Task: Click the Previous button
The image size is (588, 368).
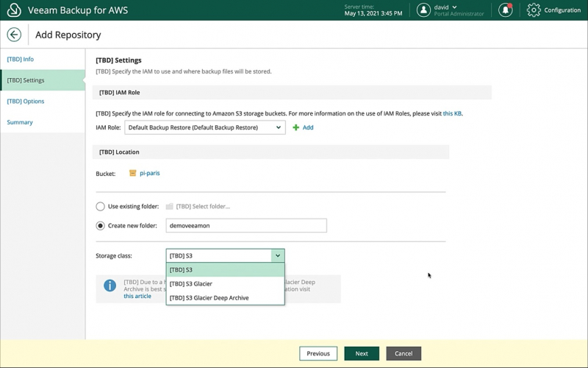Action: pos(318,353)
